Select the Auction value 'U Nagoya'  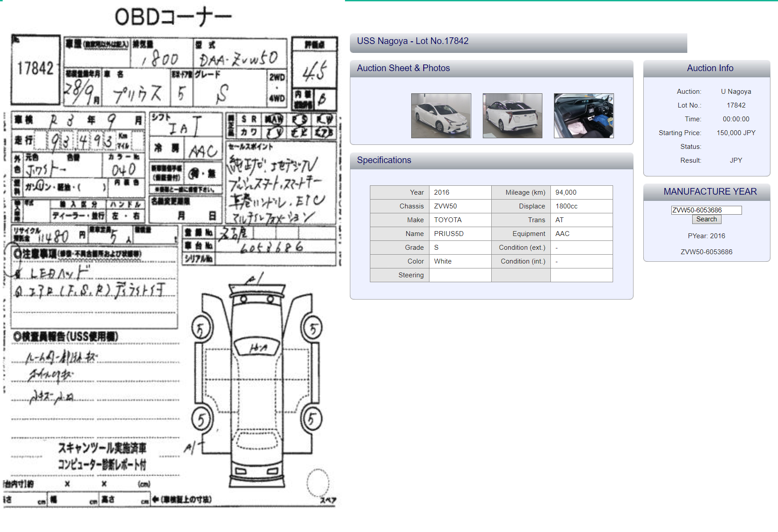(736, 92)
